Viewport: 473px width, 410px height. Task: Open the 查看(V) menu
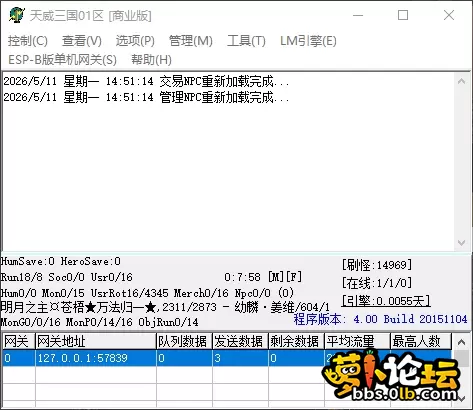point(82,41)
